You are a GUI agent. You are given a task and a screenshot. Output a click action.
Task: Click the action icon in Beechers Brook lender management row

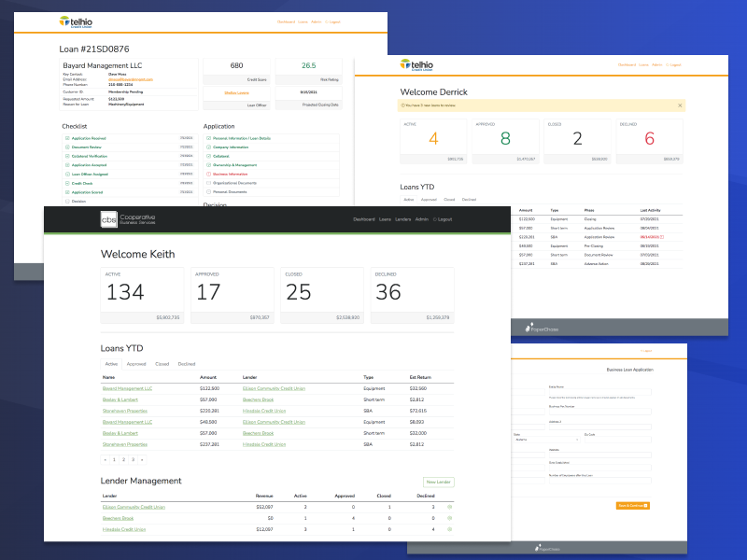pos(450,518)
